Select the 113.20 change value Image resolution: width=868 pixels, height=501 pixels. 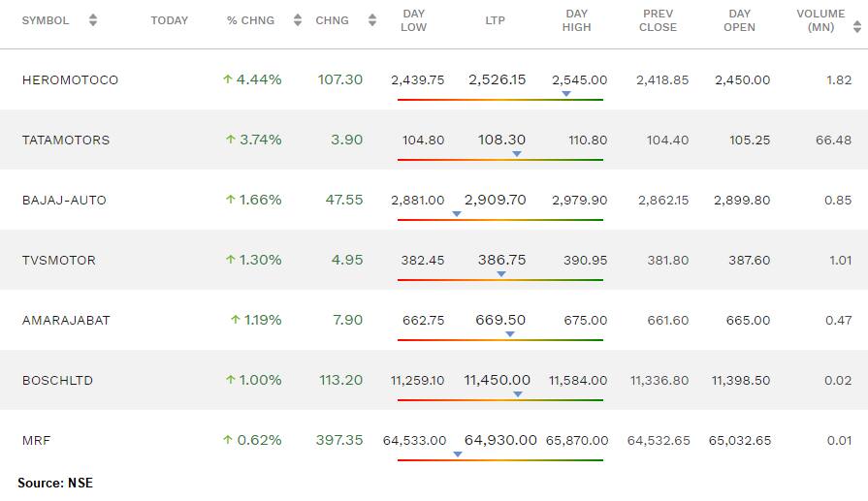pyautogui.click(x=340, y=381)
